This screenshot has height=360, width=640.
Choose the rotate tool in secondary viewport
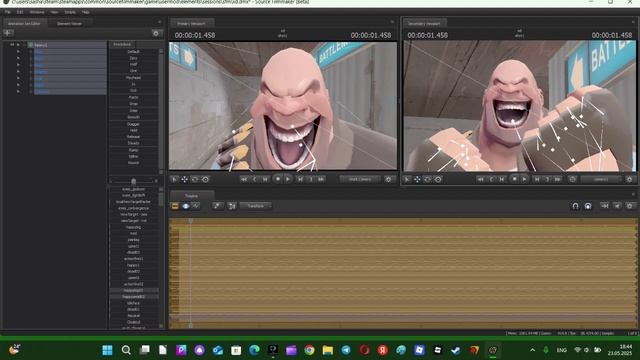pos(428,179)
